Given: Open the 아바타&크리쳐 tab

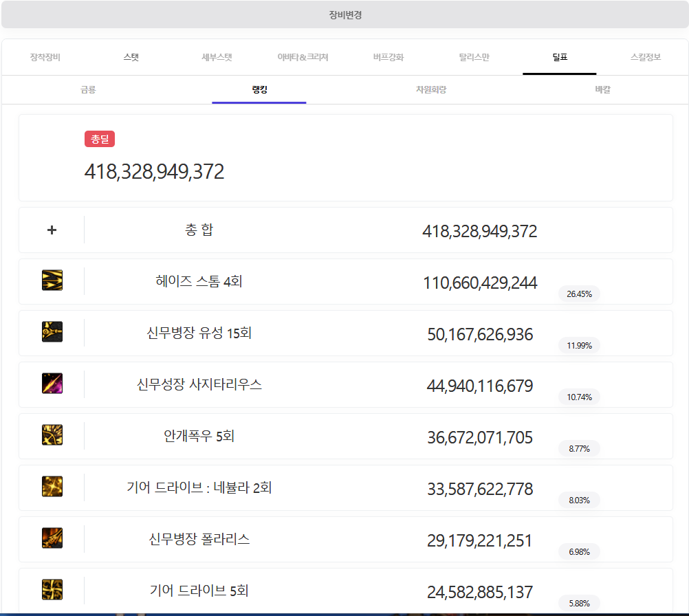Looking at the screenshot, I should tap(303, 57).
